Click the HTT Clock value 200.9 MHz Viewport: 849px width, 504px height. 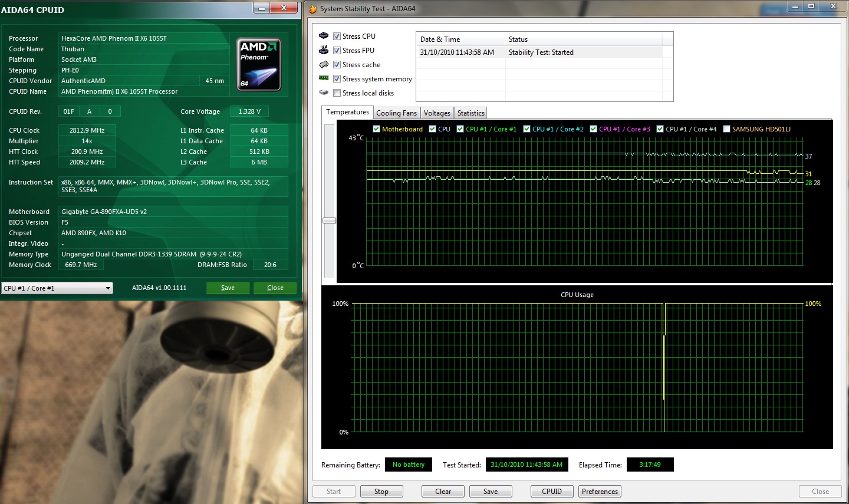click(87, 151)
